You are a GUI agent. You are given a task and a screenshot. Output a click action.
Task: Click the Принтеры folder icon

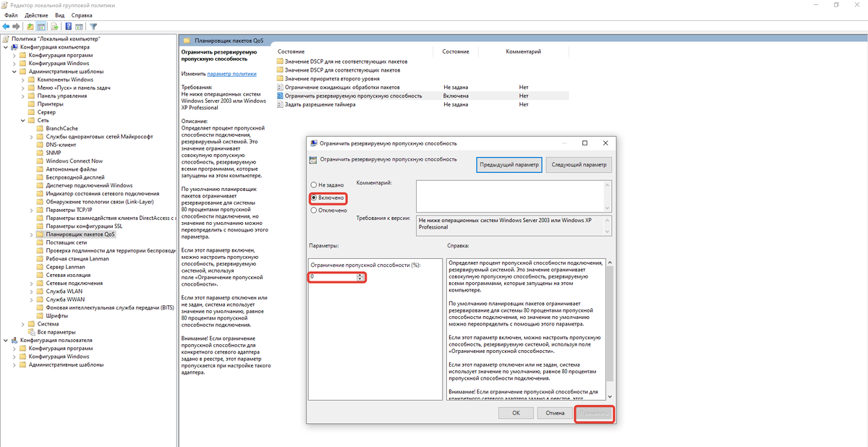31,104
